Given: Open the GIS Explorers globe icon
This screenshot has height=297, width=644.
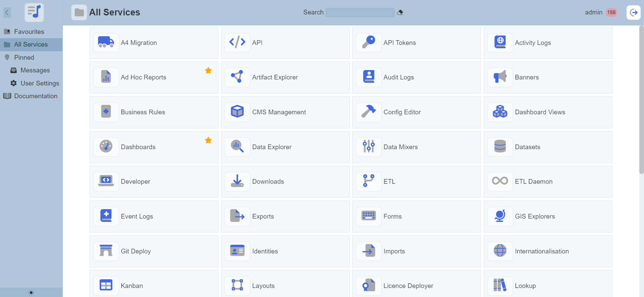Looking at the screenshot, I should coord(500,216).
